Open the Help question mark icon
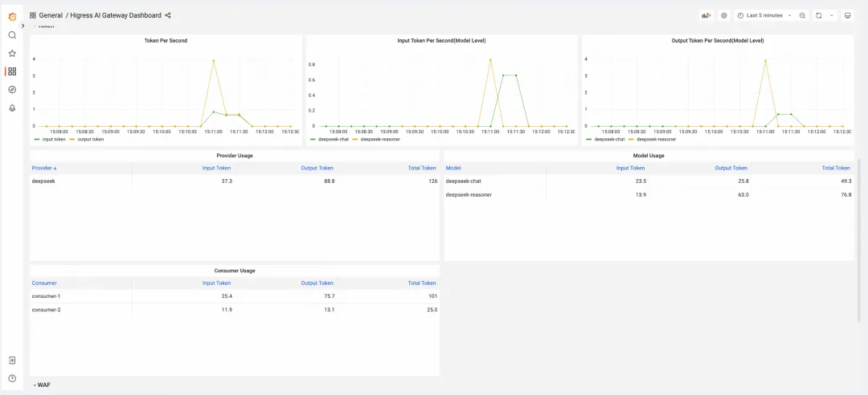This screenshot has height=395, width=868. [x=12, y=378]
